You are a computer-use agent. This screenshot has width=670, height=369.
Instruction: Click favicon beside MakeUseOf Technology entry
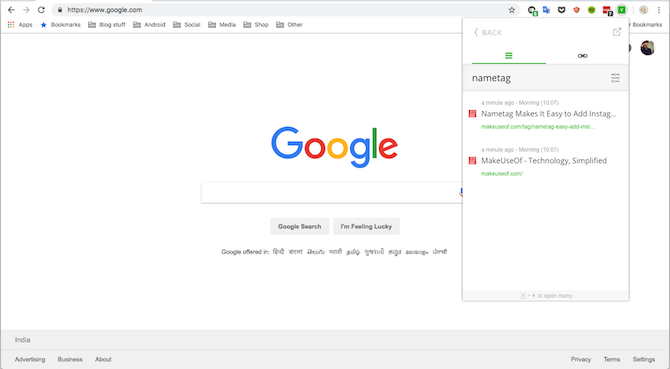(473, 161)
